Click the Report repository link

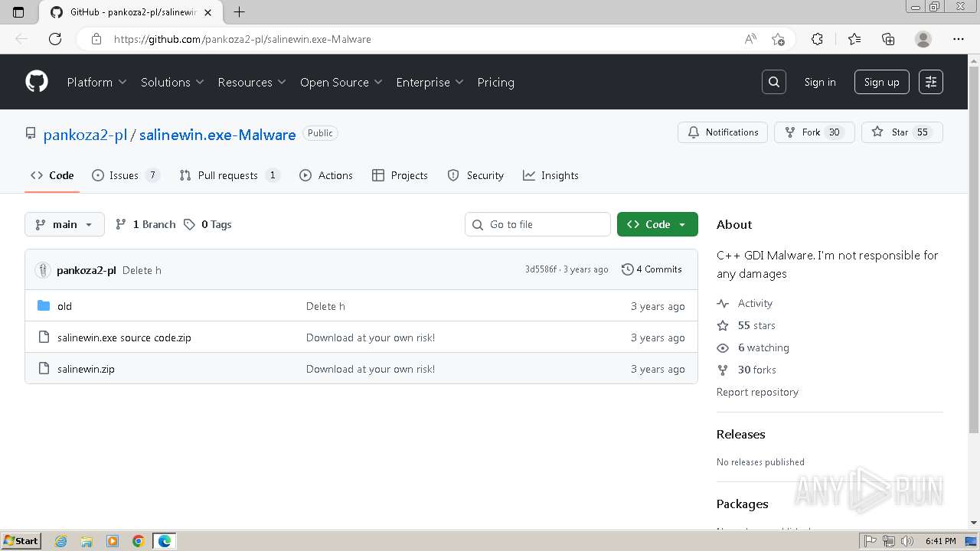[x=757, y=392]
